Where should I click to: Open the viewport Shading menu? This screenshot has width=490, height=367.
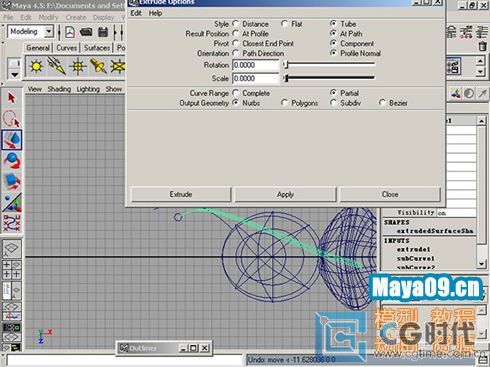tap(59, 89)
